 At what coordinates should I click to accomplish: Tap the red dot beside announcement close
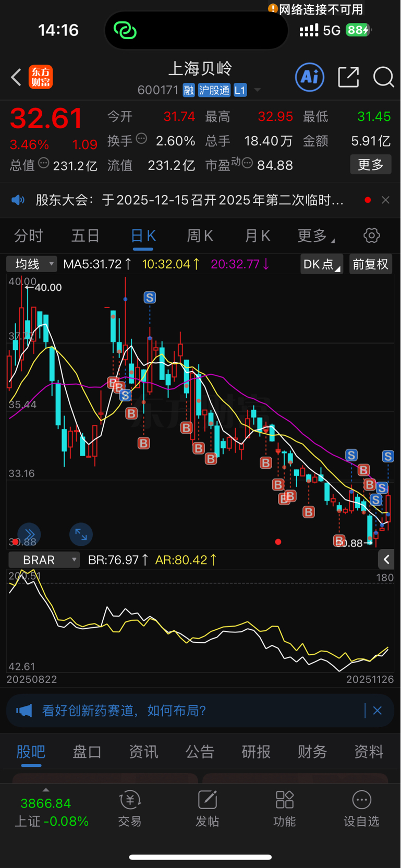(368, 200)
